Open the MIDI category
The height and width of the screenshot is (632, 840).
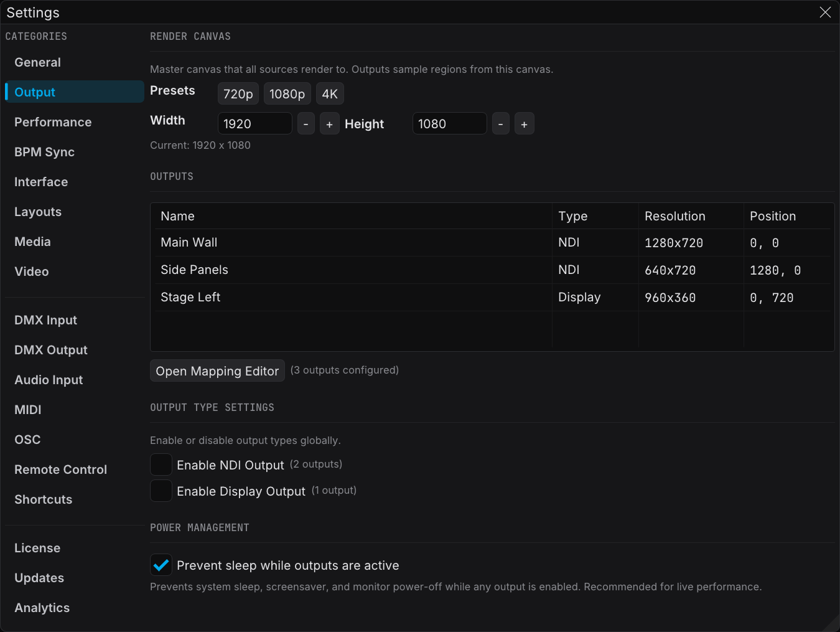75,410
